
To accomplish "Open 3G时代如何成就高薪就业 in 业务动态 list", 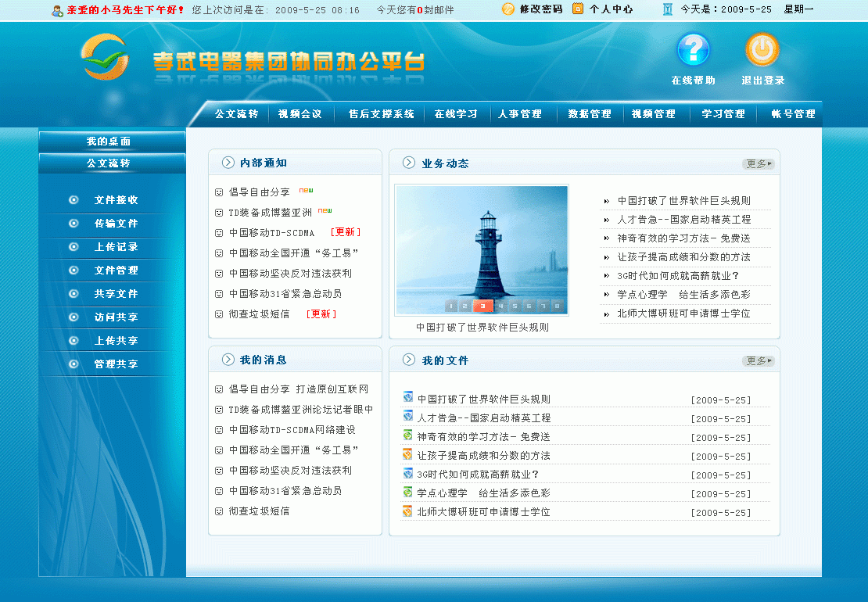I will (678, 276).
